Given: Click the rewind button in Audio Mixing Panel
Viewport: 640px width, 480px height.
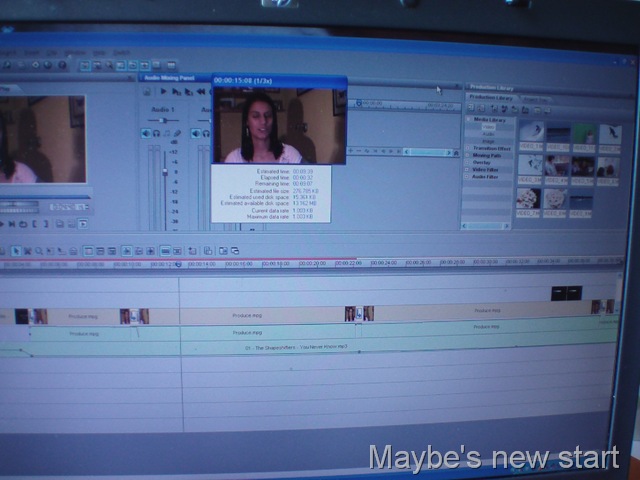Looking at the screenshot, I should coord(201,92).
